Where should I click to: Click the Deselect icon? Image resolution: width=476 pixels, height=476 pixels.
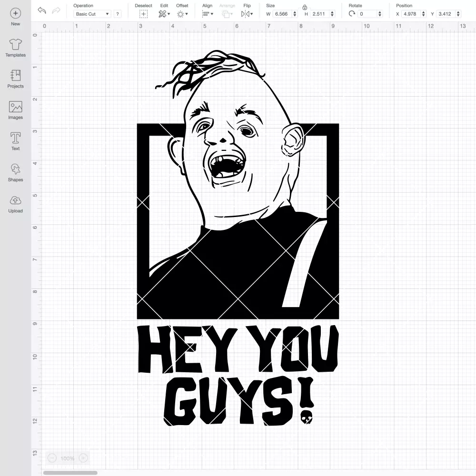(x=143, y=14)
